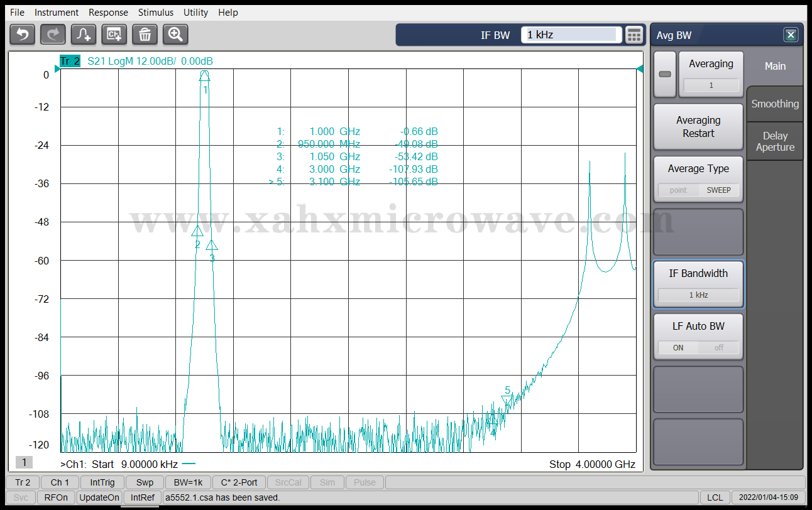Close the Avg BW panel
This screenshot has height=510, width=812.
pos(791,35)
